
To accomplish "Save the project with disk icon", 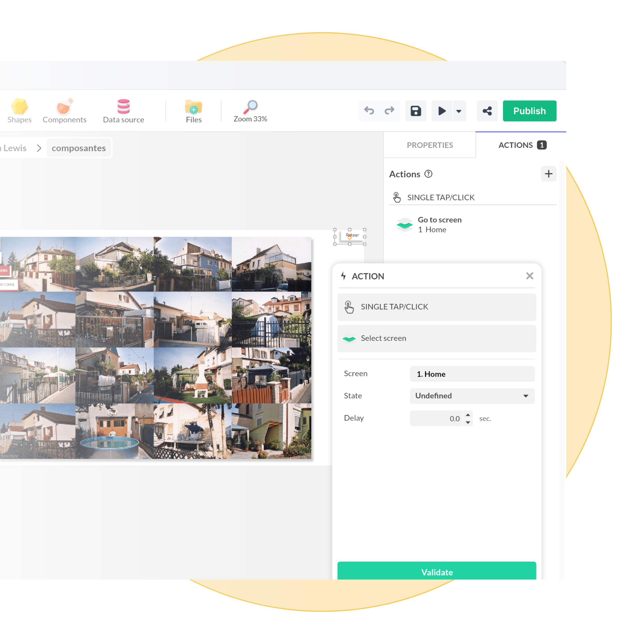I will (x=416, y=111).
